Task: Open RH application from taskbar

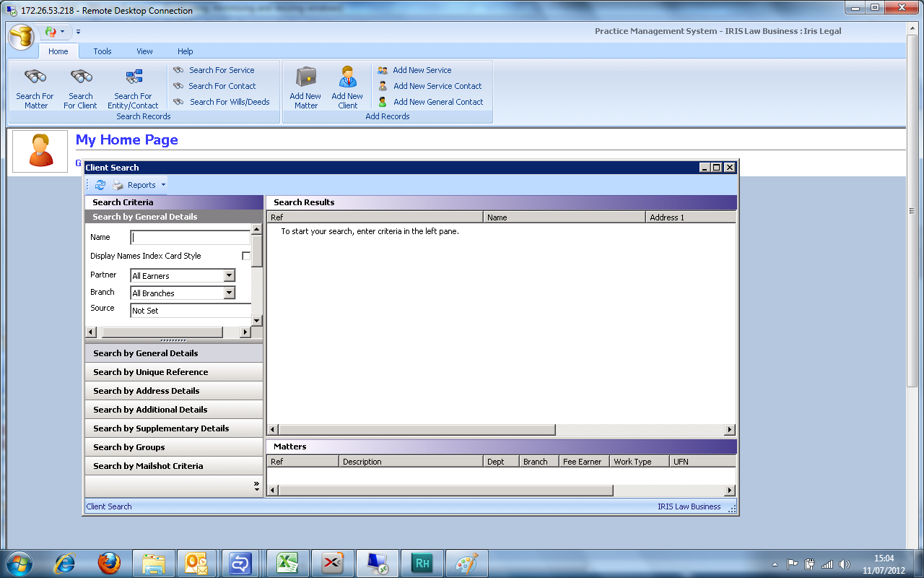Action: coord(422,563)
